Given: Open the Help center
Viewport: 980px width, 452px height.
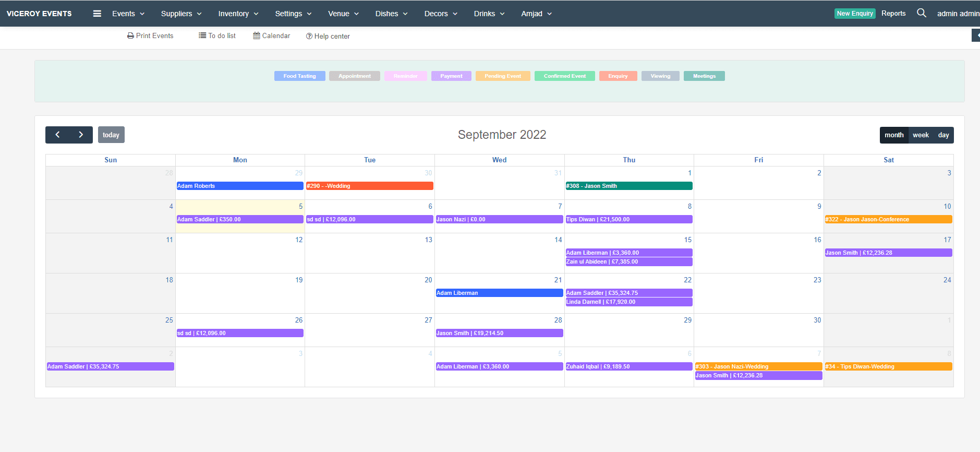Looking at the screenshot, I should 328,36.
